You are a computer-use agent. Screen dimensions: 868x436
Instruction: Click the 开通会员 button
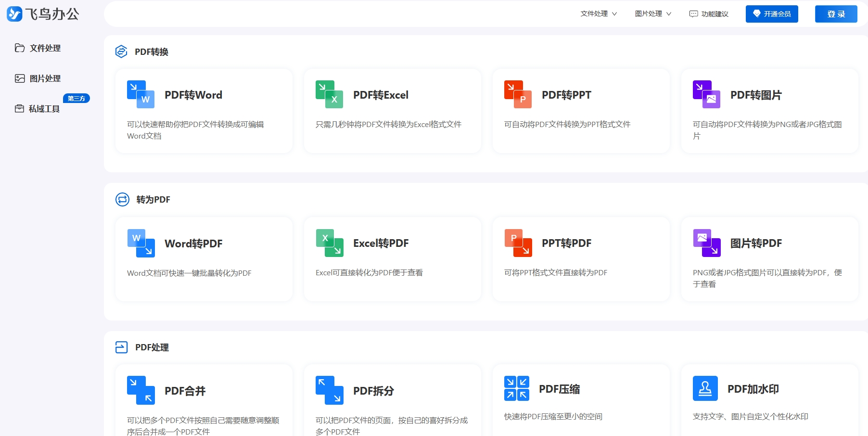click(772, 14)
